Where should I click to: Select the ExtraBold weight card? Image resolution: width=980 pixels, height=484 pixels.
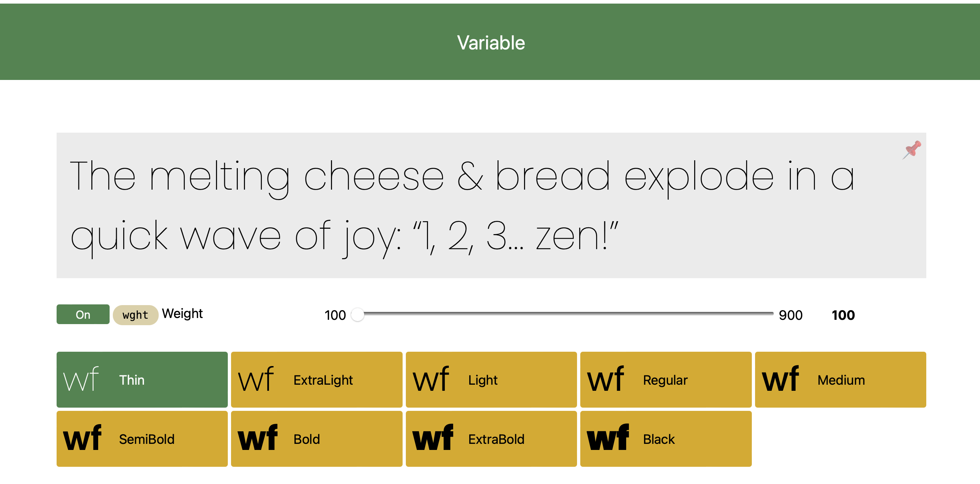pyautogui.click(x=491, y=438)
